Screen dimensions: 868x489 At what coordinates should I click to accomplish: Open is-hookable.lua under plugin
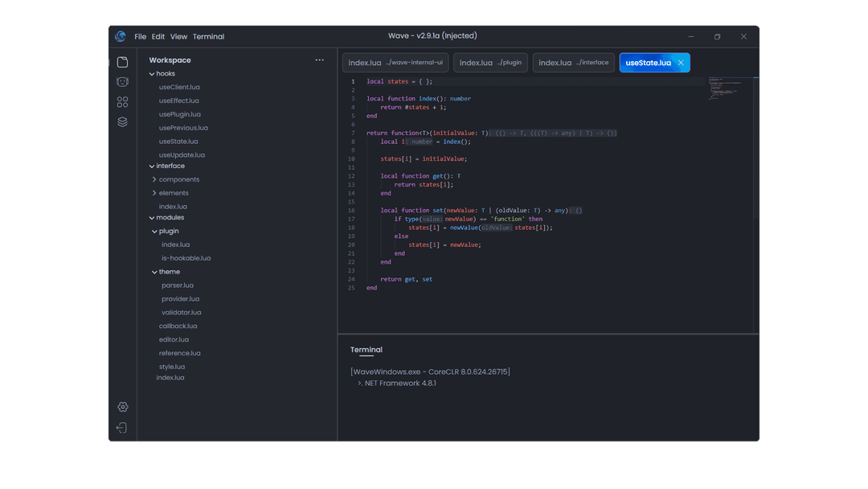[x=185, y=257]
